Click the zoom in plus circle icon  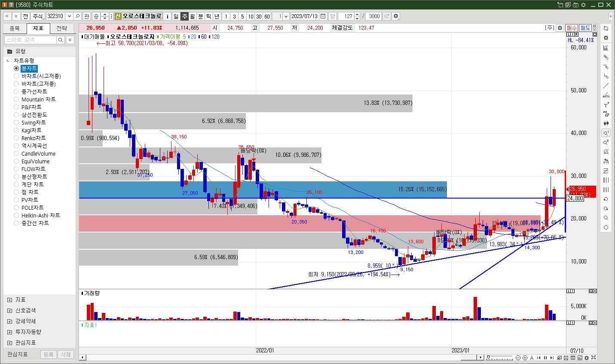(525, 358)
